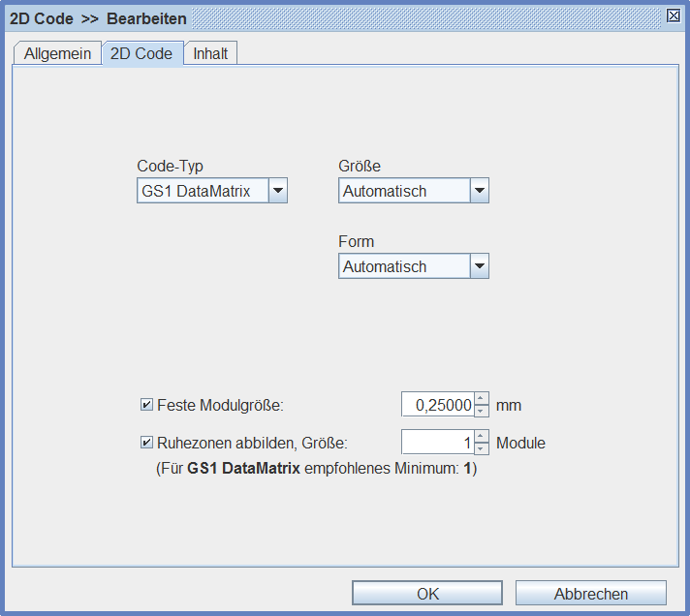Expand the Form dropdown arrow
Image resolution: width=690 pixels, height=616 pixels.
coord(479,266)
